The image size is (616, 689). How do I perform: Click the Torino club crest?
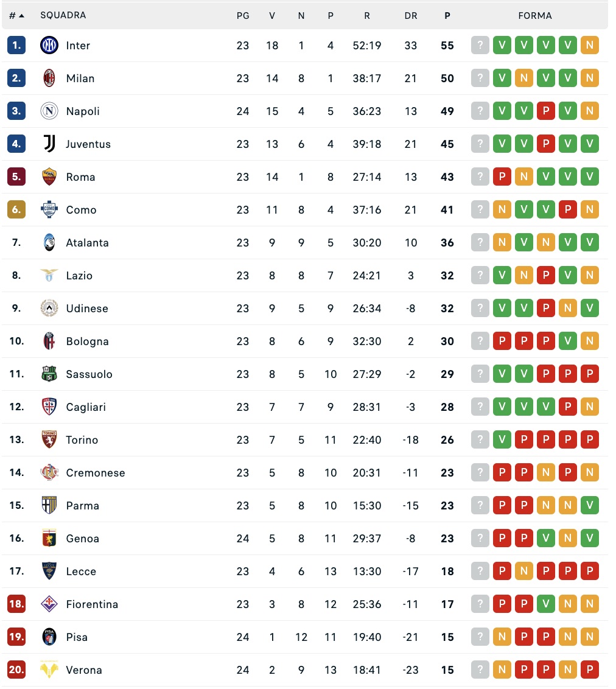(49, 440)
